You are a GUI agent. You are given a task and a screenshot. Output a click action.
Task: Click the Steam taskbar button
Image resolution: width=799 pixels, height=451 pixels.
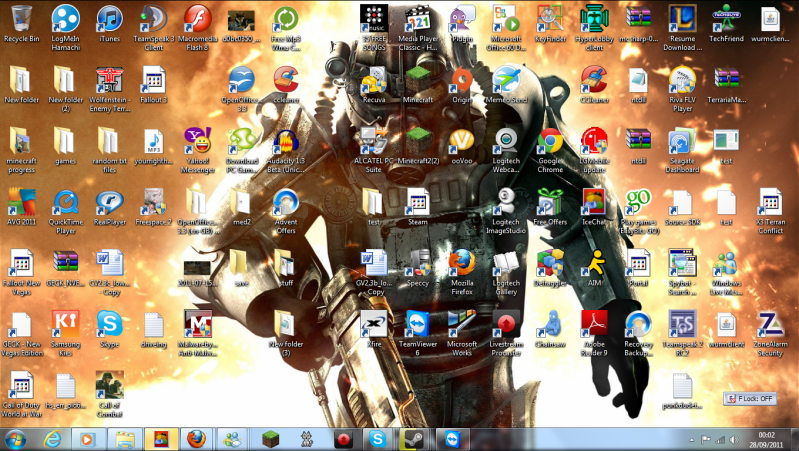pos(413,439)
